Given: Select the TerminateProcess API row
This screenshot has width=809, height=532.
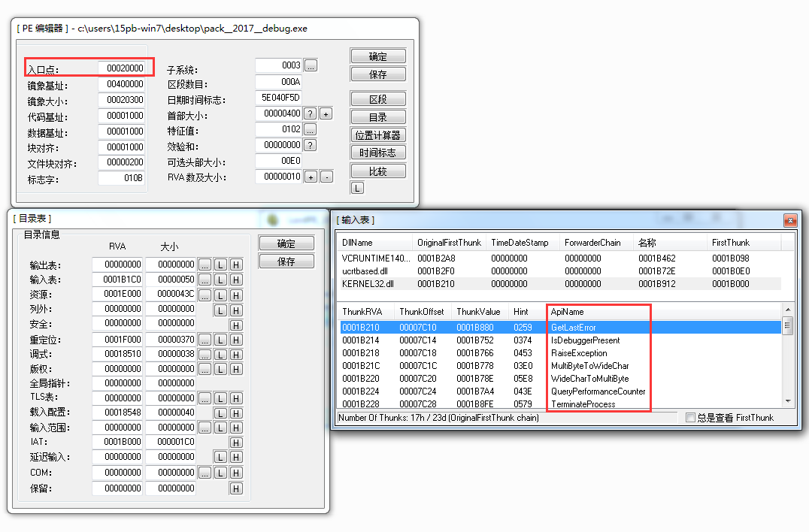Looking at the screenshot, I should coord(560,404).
